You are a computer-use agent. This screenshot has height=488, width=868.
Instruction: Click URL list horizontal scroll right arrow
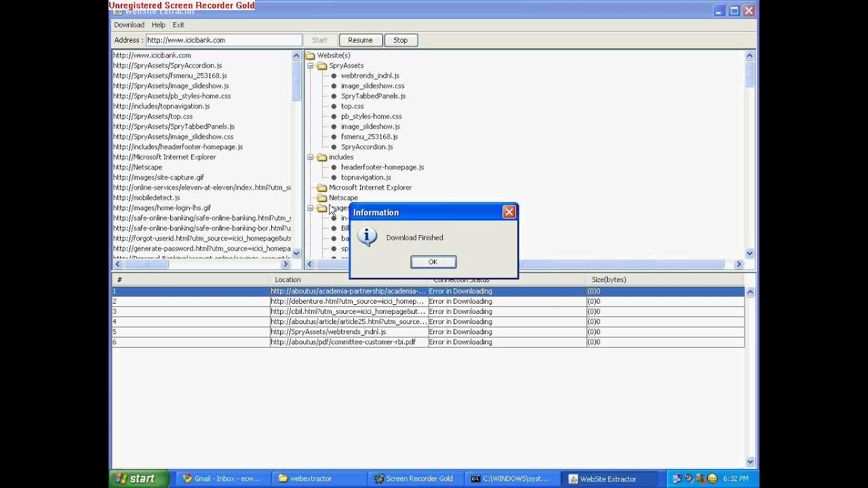click(x=285, y=264)
